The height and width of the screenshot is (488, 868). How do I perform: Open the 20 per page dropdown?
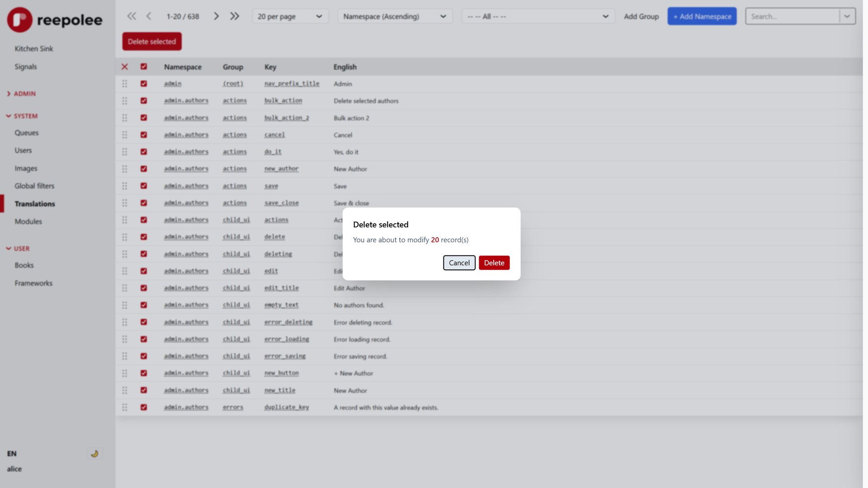(290, 16)
